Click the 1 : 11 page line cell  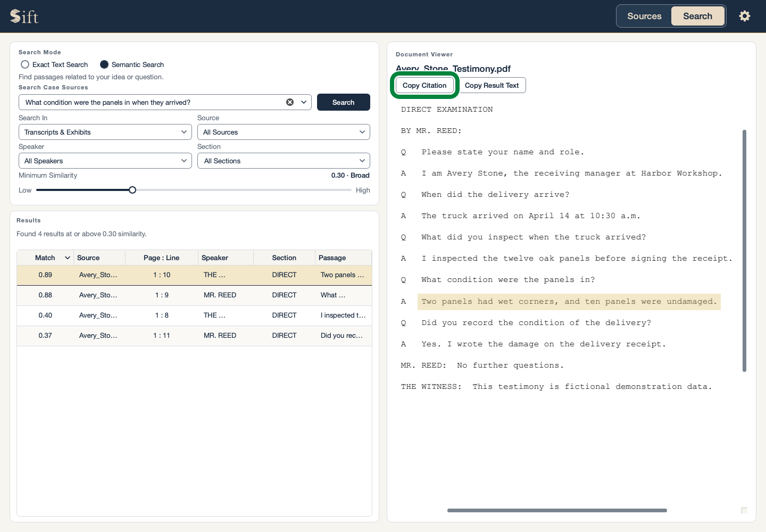pyautogui.click(x=162, y=336)
